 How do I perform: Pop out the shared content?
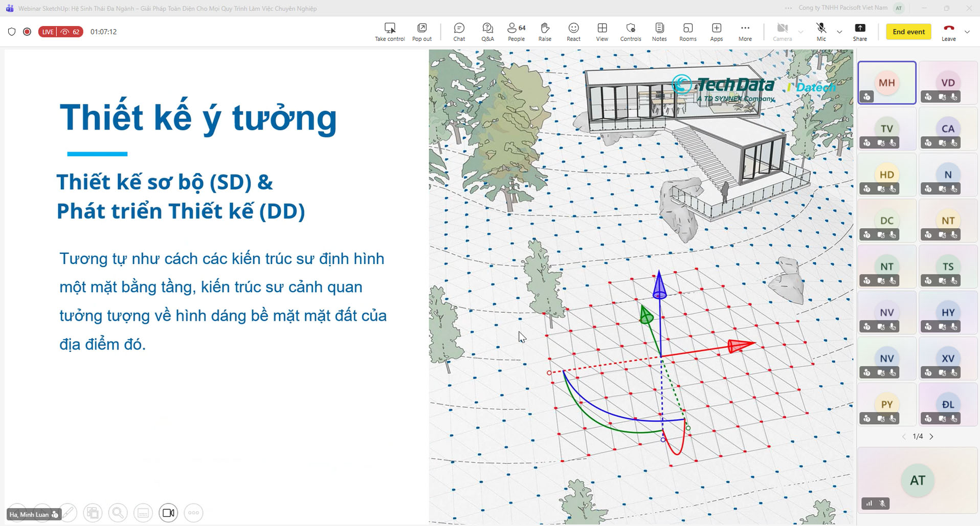coord(422,32)
